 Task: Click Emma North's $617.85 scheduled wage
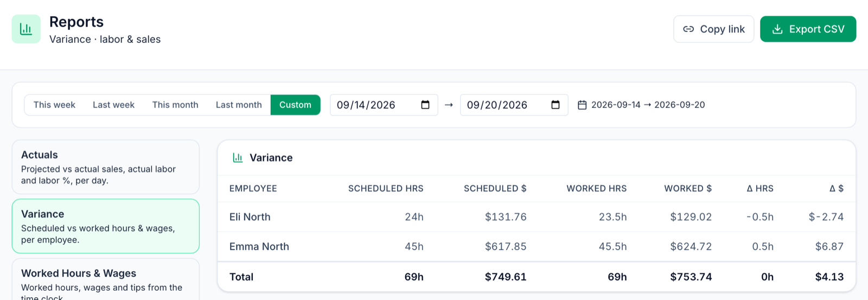(506, 247)
